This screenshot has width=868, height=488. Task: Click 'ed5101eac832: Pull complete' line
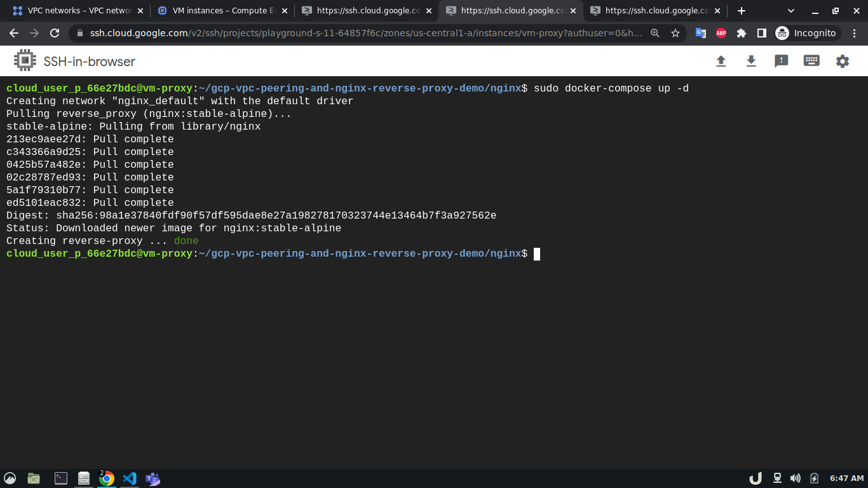pos(90,203)
